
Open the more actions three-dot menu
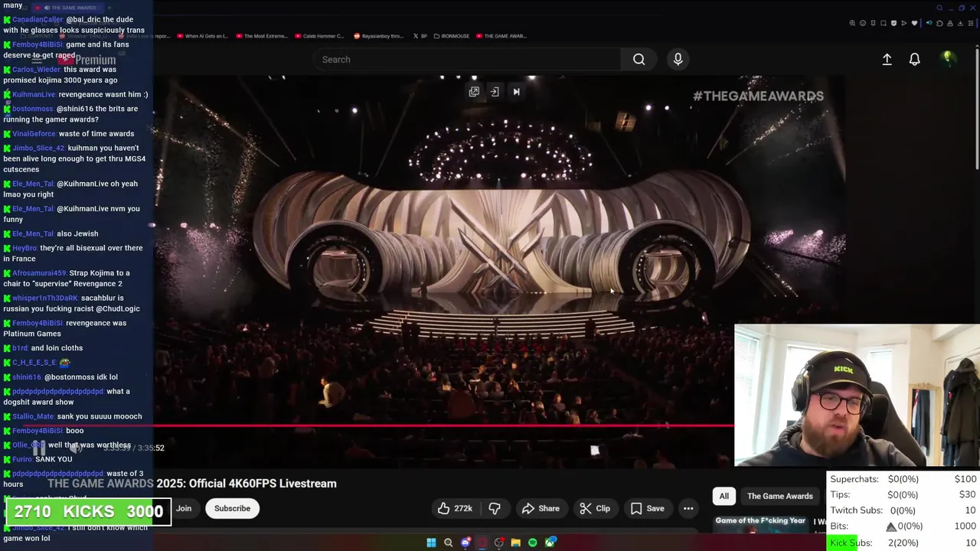point(688,508)
